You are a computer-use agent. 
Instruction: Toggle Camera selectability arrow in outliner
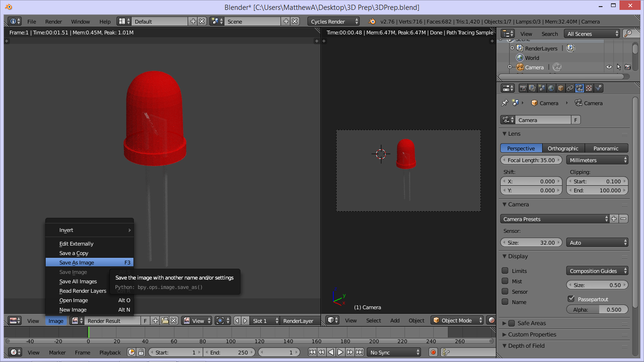[x=619, y=67]
